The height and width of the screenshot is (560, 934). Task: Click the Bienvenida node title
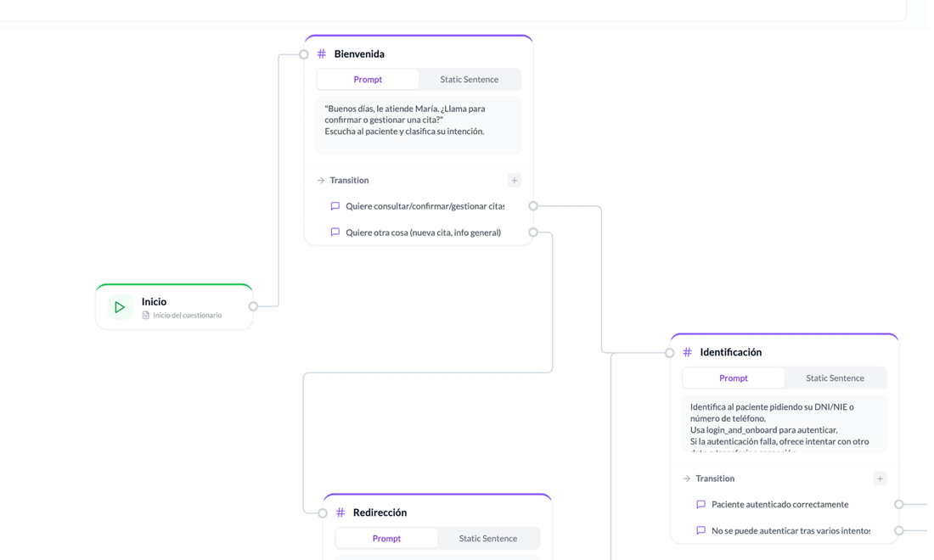[x=359, y=54]
